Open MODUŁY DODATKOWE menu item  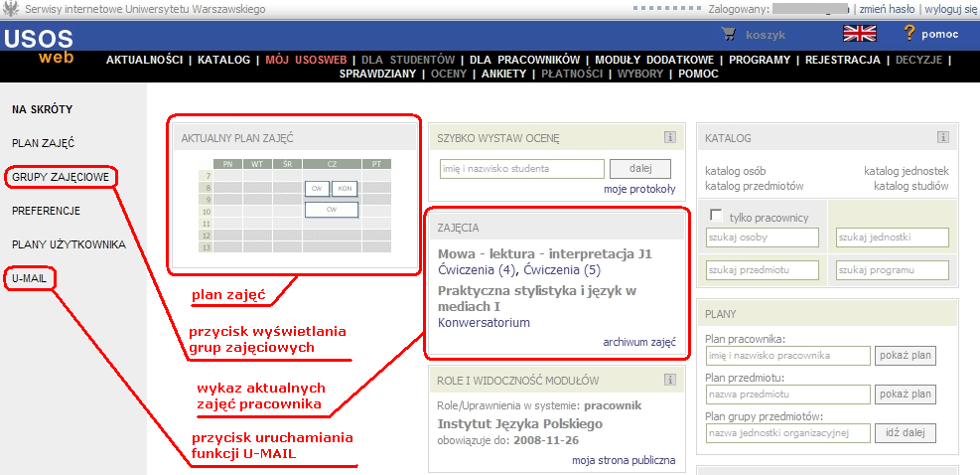[x=654, y=60]
